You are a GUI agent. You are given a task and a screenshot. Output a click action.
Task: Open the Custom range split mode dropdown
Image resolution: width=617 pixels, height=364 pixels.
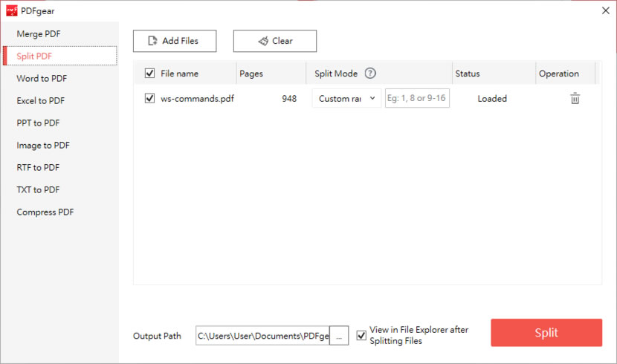click(346, 98)
